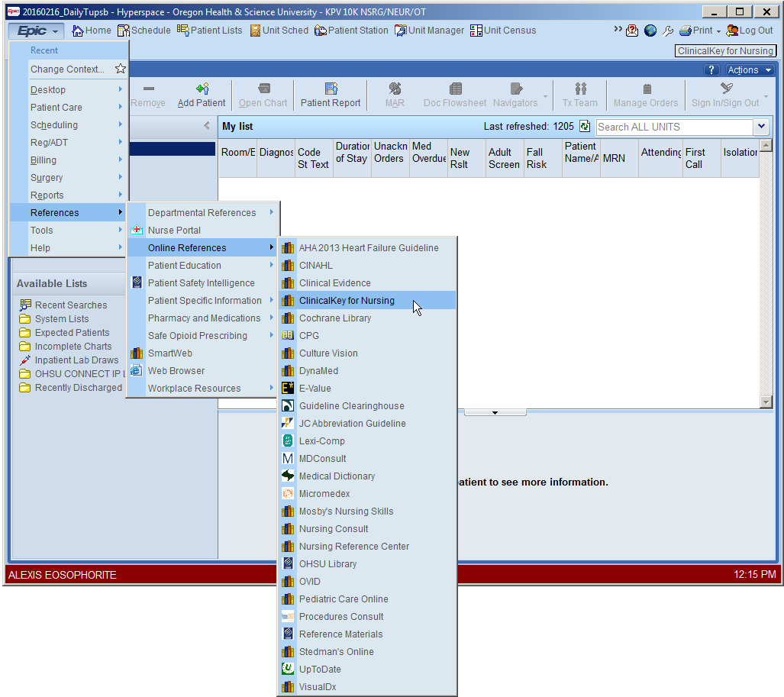Open the Cochrane Library reference
The width and height of the screenshot is (784, 697).
point(367,318)
